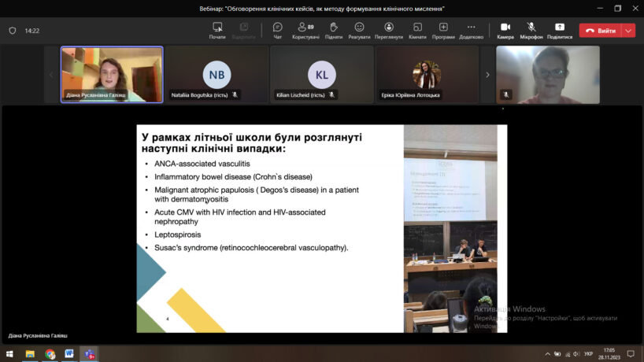Toggle the camera on
The width and height of the screenshot is (644, 362).
click(505, 30)
